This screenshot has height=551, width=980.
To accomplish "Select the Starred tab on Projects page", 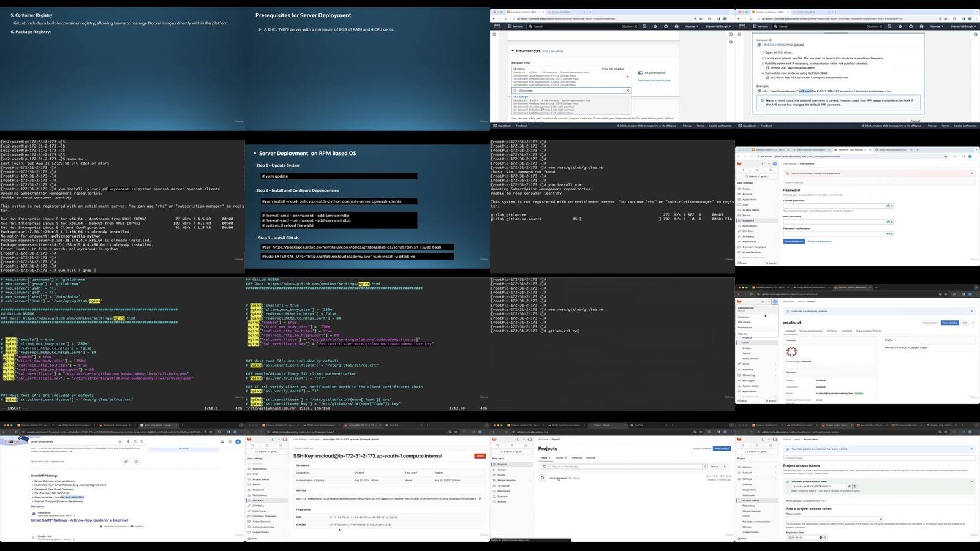I will click(561, 457).
